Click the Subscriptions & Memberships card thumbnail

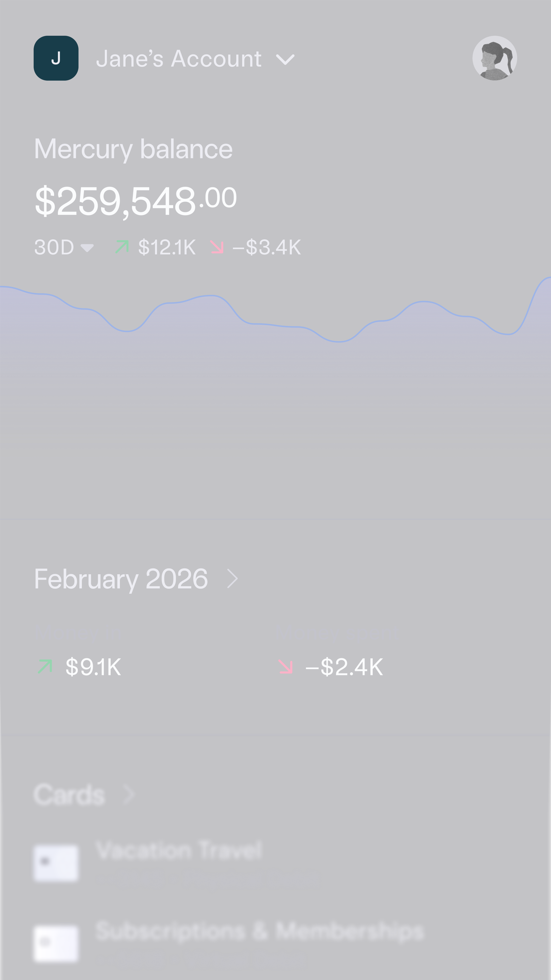(x=56, y=943)
